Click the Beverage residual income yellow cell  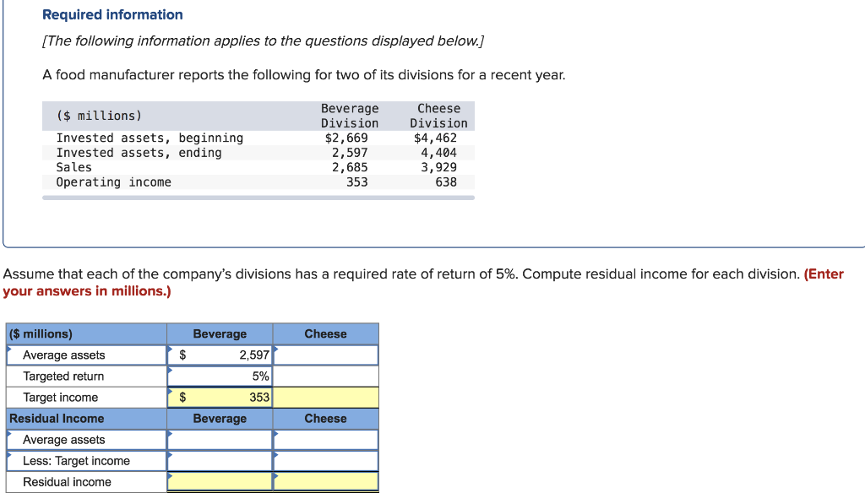click(220, 481)
